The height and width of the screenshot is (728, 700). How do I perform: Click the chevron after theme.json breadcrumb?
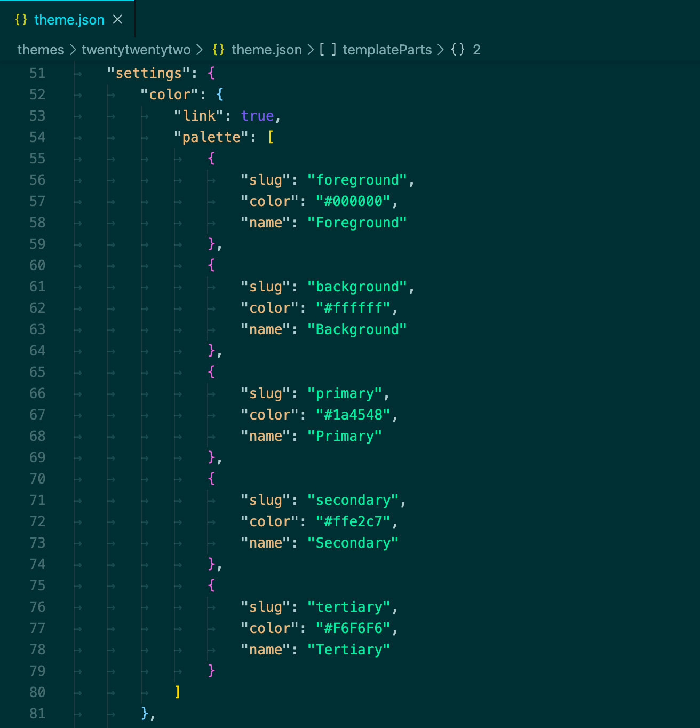(309, 50)
